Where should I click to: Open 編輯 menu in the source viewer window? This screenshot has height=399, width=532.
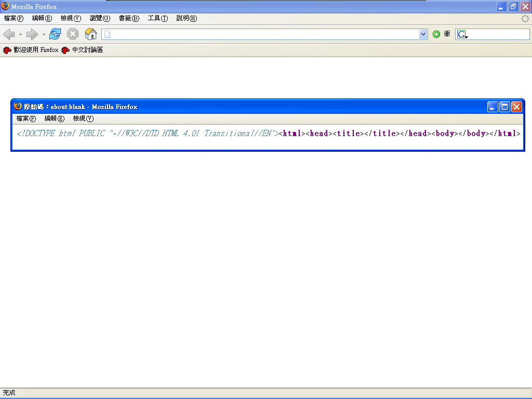pos(54,118)
